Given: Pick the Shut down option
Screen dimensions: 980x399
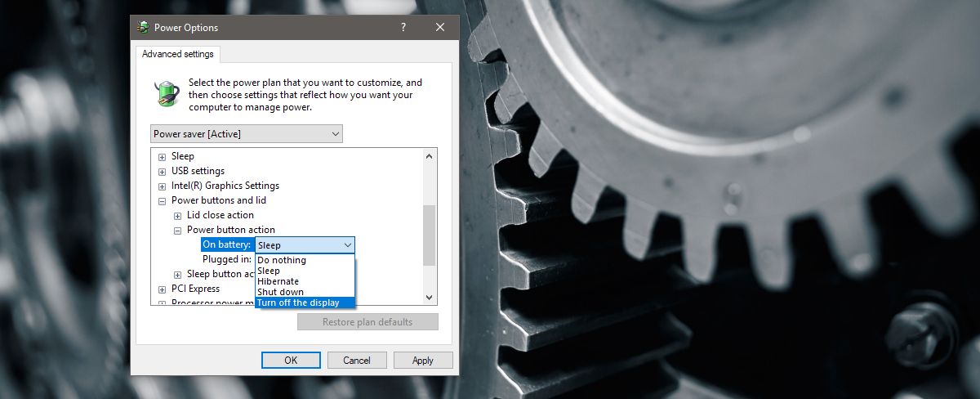Looking at the screenshot, I should tap(305, 292).
